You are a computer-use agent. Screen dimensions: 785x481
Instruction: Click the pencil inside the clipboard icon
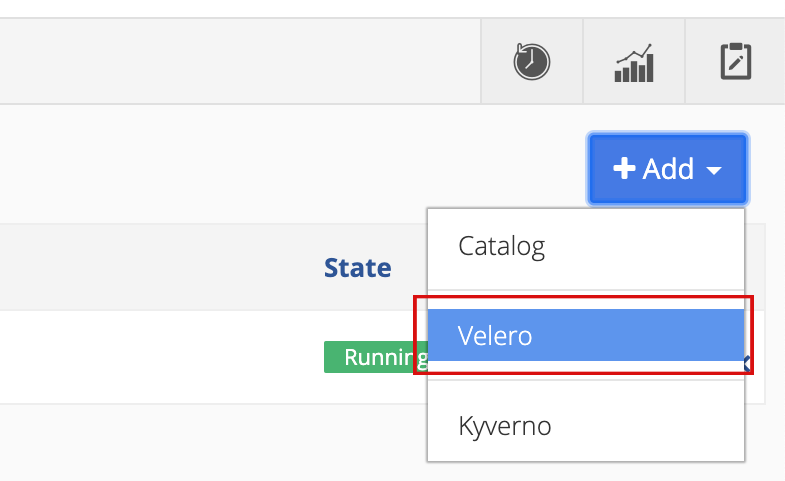pos(736,63)
